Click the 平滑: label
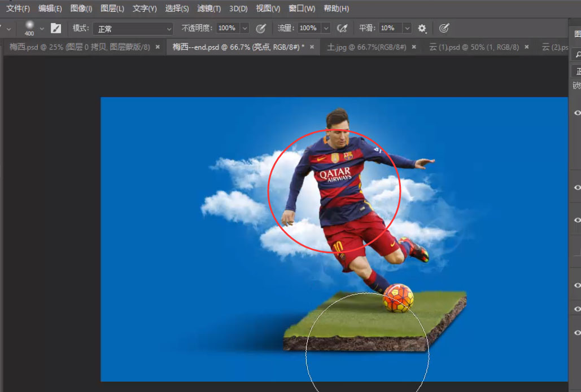This screenshot has width=581, height=392. tap(367, 28)
